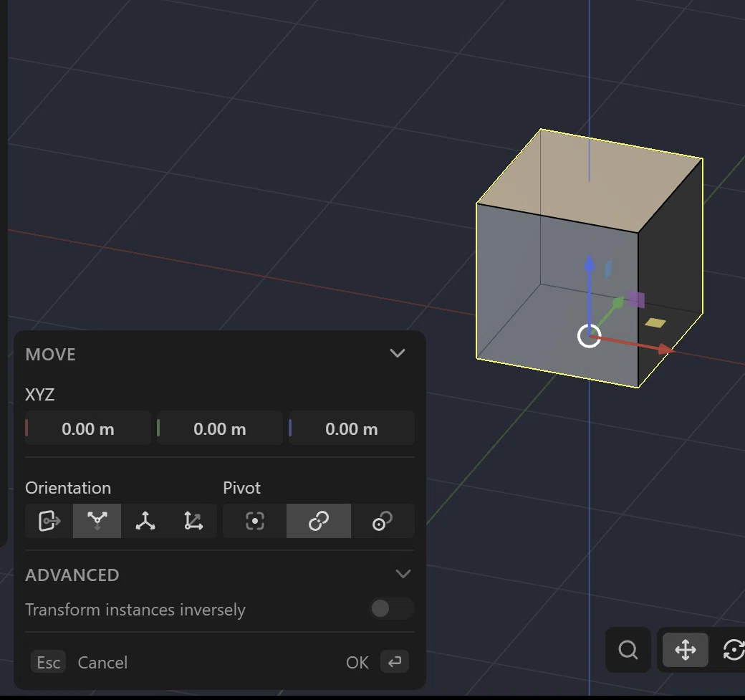745x700 pixels.
Task: Select the third Pivot linked-target icon
Action: (383, 521)
